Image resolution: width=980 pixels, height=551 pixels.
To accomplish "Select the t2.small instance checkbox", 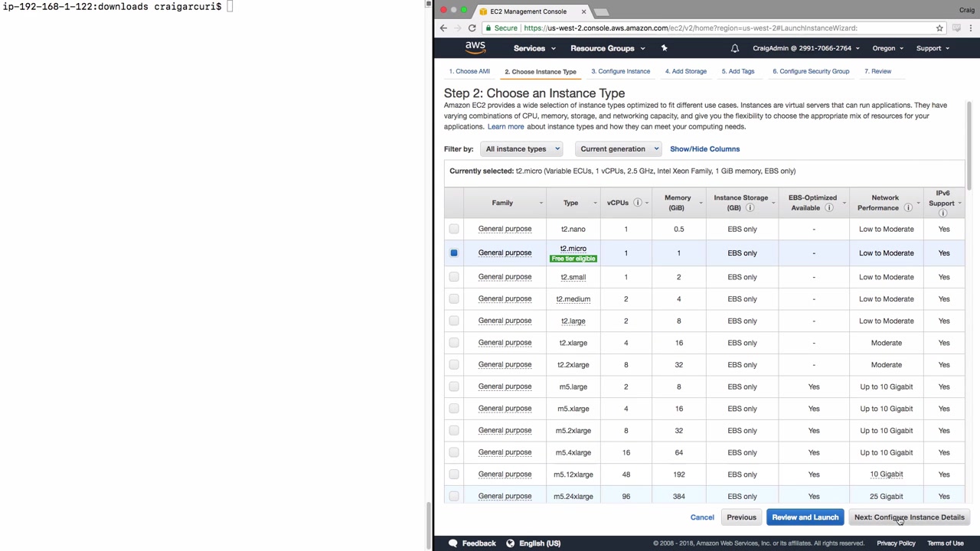I will [454, 277].
